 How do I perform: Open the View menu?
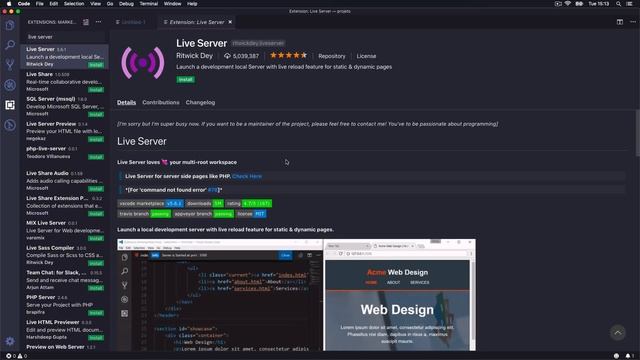[x=96, y=4]
